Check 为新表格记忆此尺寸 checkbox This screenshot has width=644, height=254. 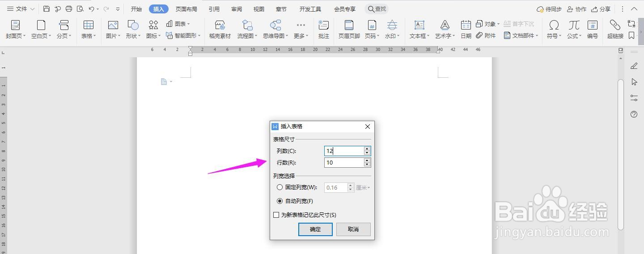[x=276, y=215]
